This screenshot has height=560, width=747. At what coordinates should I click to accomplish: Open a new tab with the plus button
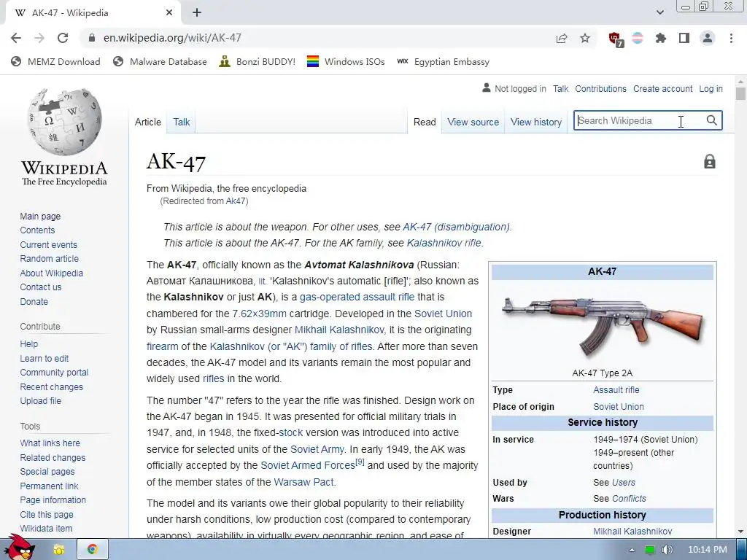(x=197, y=13)
